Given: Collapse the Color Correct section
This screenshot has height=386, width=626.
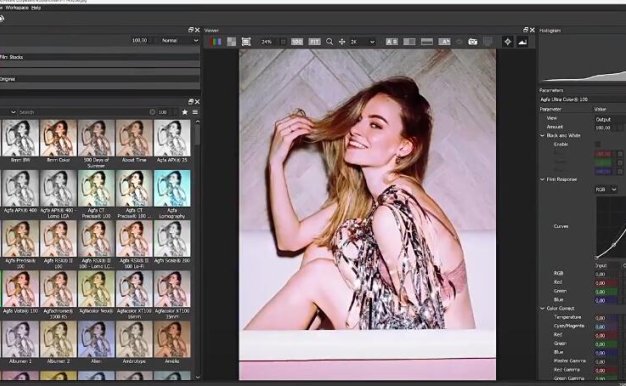Looking at the screenshot, I should [543, 309].
